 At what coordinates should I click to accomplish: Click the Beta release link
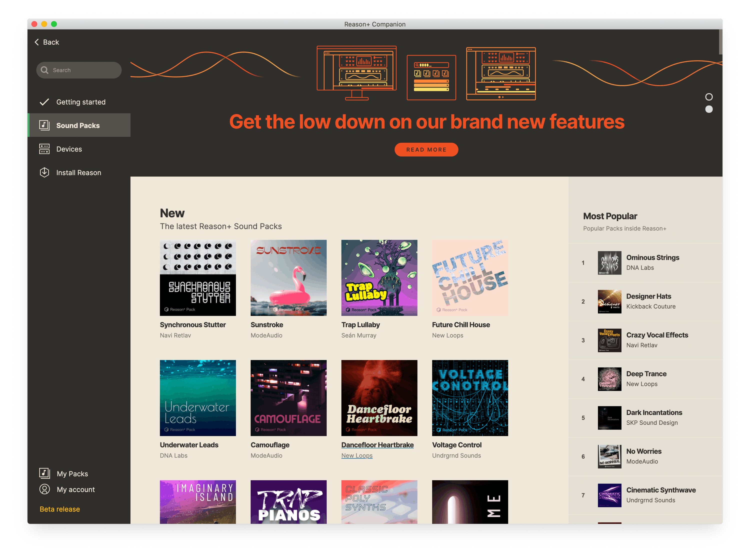point(60,509)
